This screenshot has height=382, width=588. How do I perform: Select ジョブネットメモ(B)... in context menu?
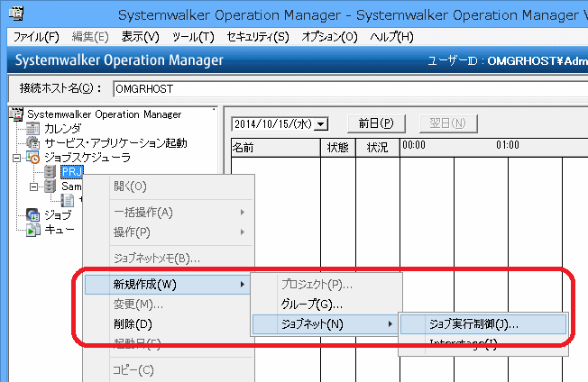(170, 259)
